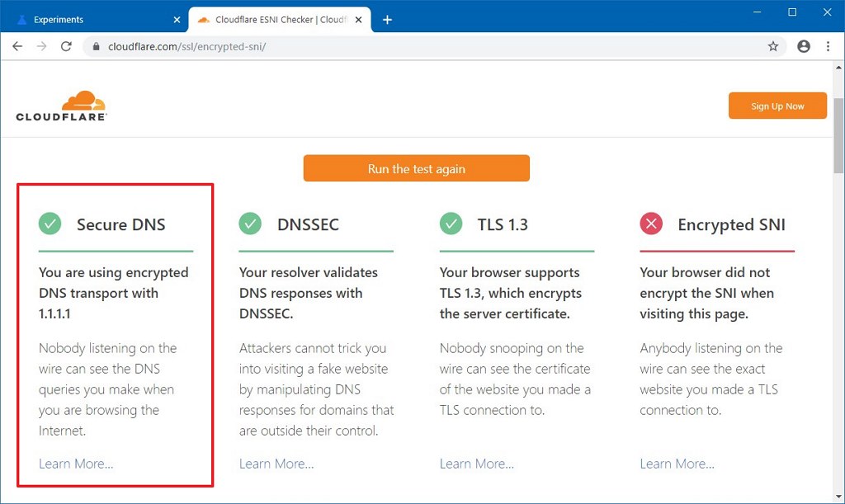The image size is (845, 504).
Task: Open Chrome's three-dot menu
Action: pos(828,46)
